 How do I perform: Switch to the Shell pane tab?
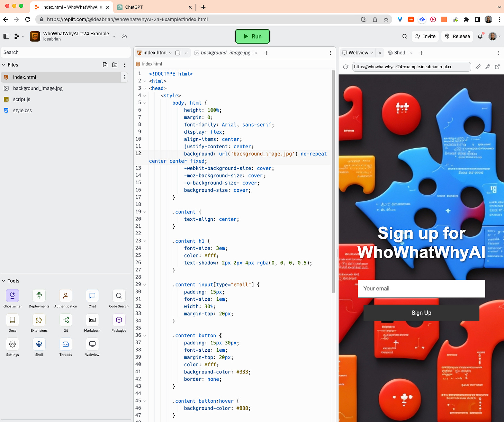396,53
